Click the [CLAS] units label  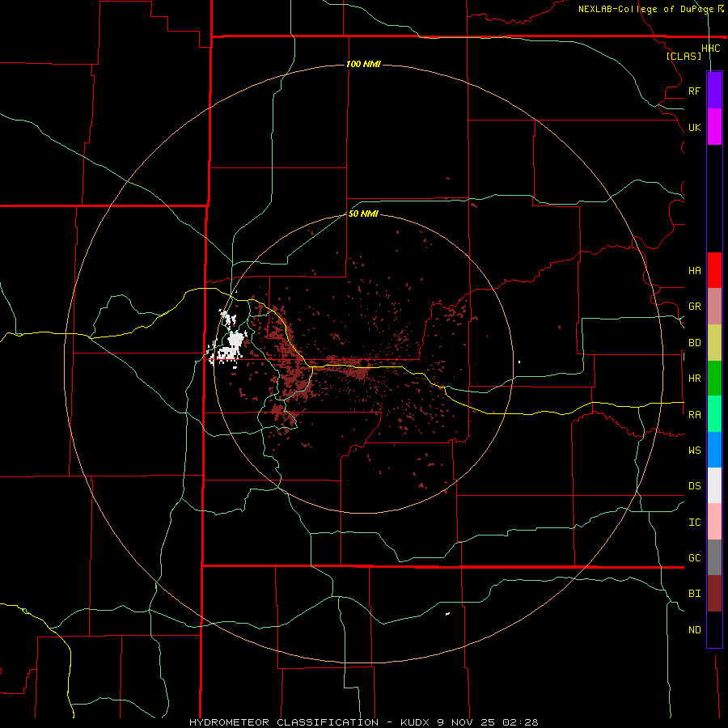(x=684, y=56)
